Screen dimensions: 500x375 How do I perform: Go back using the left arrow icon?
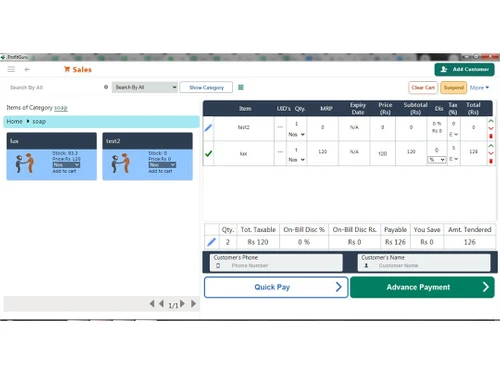point(27,69)
